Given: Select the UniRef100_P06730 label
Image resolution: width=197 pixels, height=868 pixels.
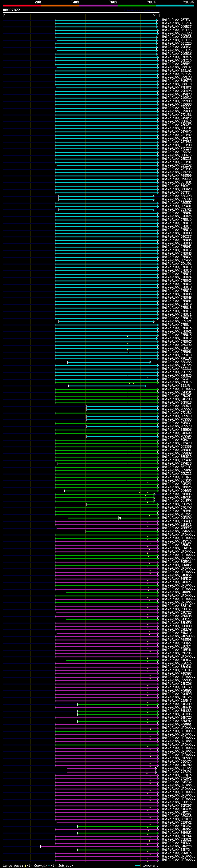Looking at the screenshot, I should coord(177,782).
